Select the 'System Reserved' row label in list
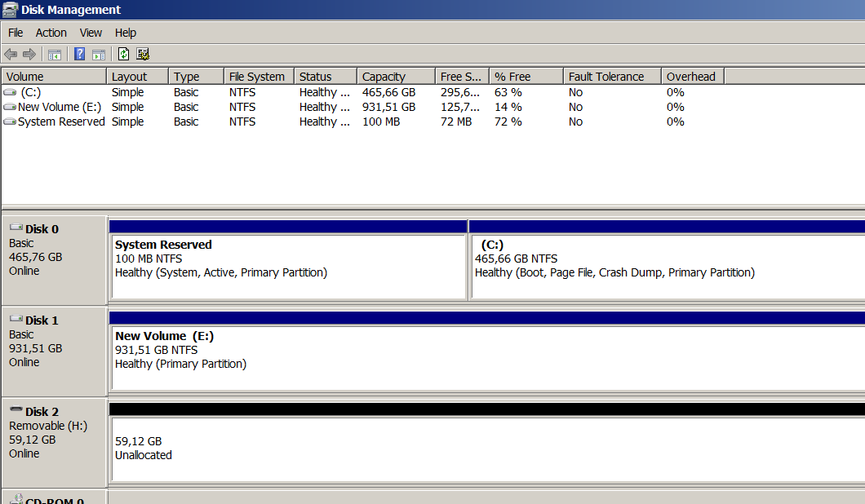Screen dimensions: 865x504 [x=61, y=122]
